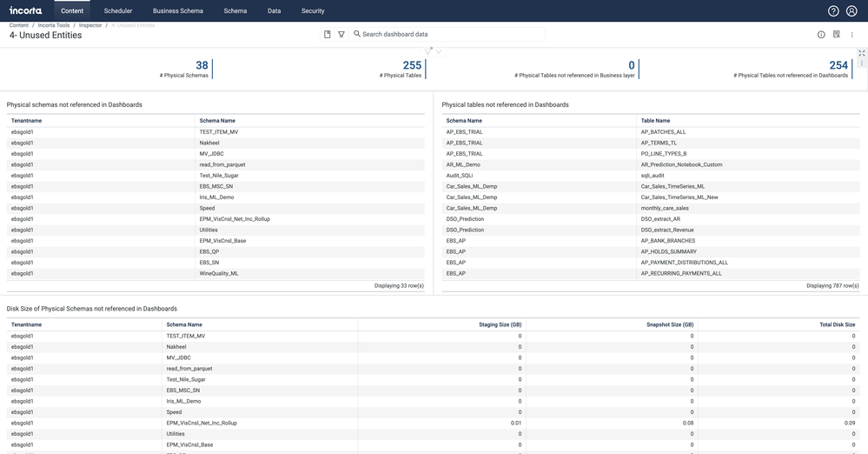Click the dashboard info icon
868x454 pixels.
click(x=821, y=35)
